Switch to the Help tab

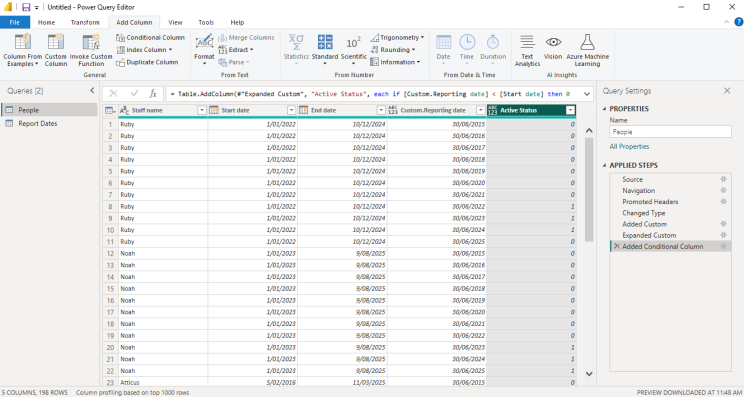tap(237, 22)
